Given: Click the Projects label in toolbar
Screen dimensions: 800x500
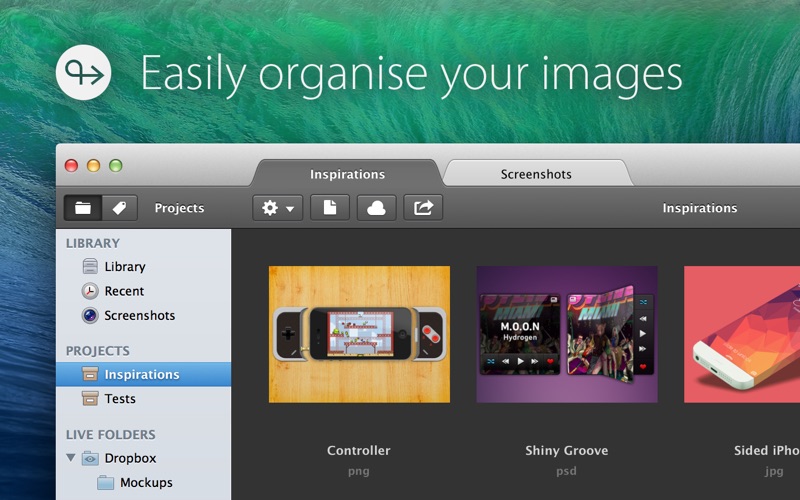Looking at the screenshot, I should point(179,208).
